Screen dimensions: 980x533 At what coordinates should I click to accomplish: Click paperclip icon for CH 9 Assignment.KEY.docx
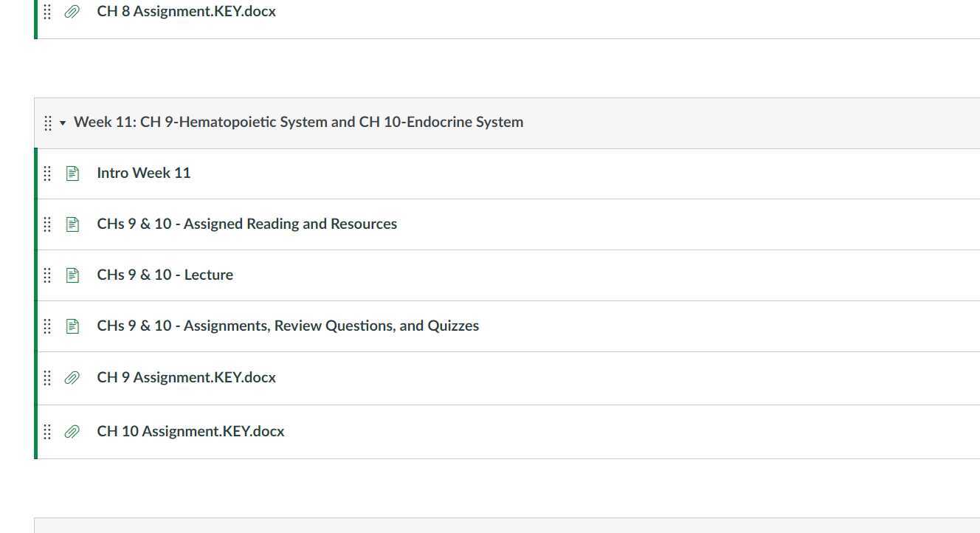[72, 378]
